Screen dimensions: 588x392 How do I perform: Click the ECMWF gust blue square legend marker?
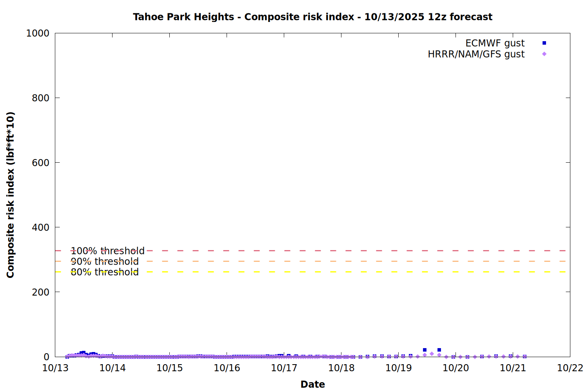[x=544, y=43]
